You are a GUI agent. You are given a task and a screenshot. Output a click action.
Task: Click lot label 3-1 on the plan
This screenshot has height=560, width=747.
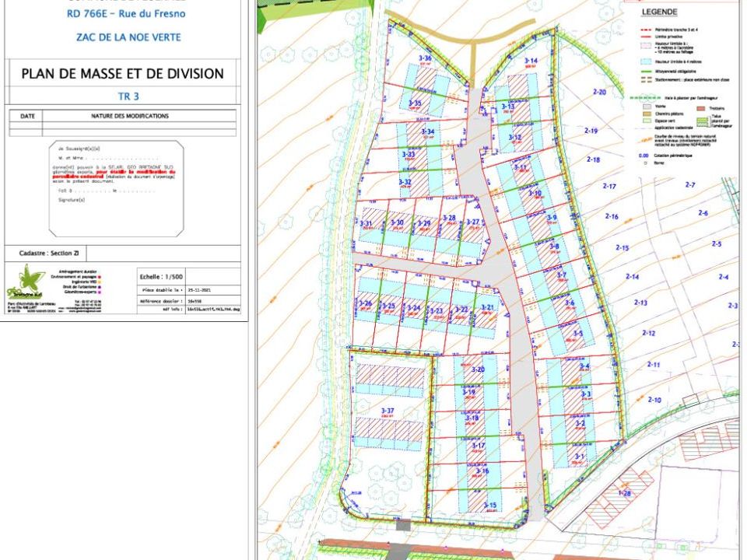579,457
